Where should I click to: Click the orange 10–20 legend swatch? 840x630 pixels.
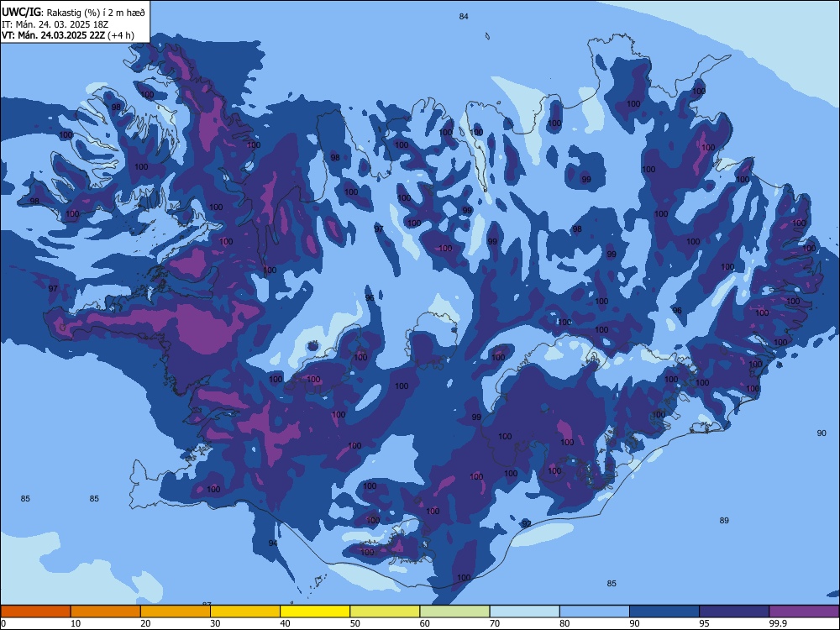(106, 612)
